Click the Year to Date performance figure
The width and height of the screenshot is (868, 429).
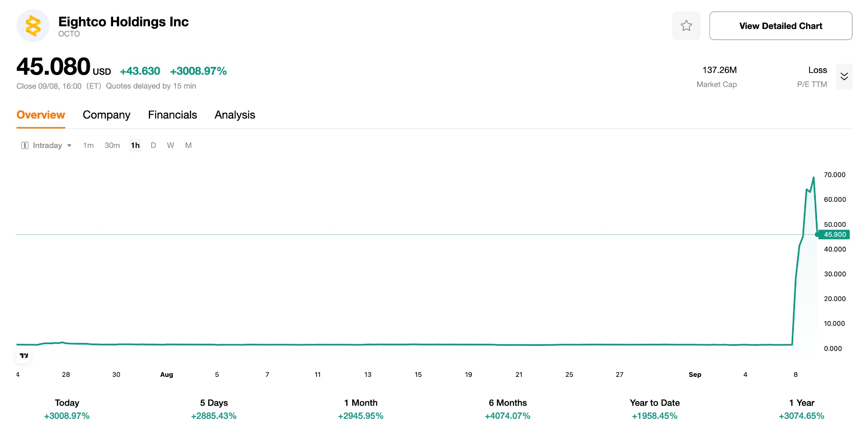click(x=654, y=416)
